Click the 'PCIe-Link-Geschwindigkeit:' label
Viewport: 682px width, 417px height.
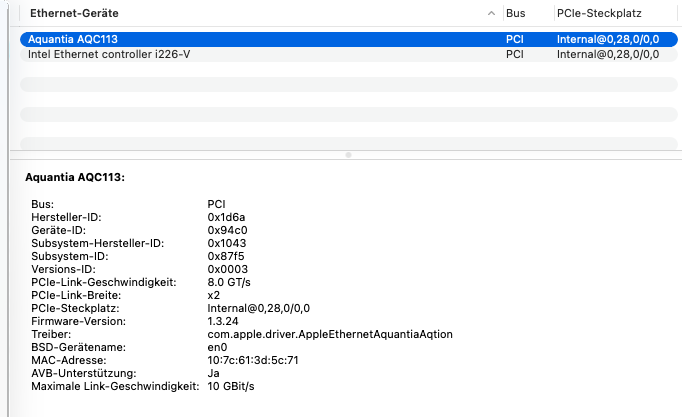(x=104, y=282)
